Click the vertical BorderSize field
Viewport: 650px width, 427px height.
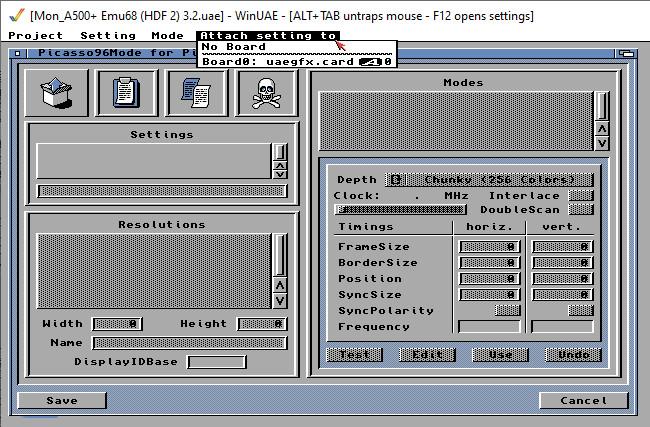coord(563,262)
